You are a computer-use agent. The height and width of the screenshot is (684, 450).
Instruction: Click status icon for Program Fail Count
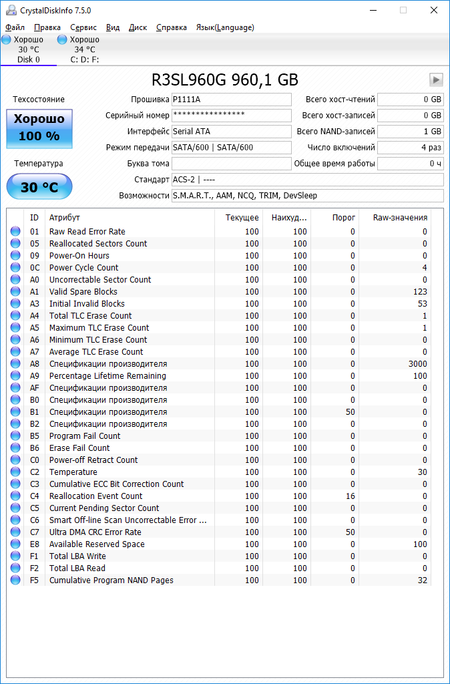click(16, 436)
